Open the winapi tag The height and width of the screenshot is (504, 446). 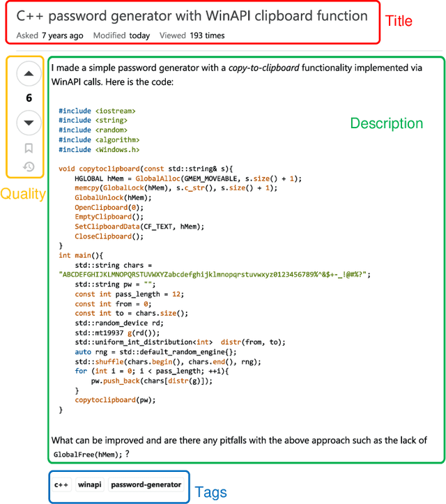click(x=89, y=484)
